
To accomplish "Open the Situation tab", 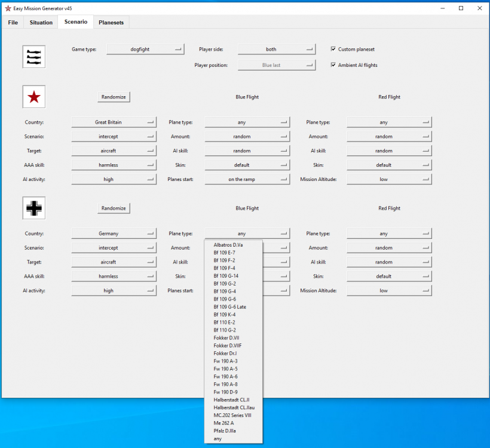I will (x=41, y=23).
